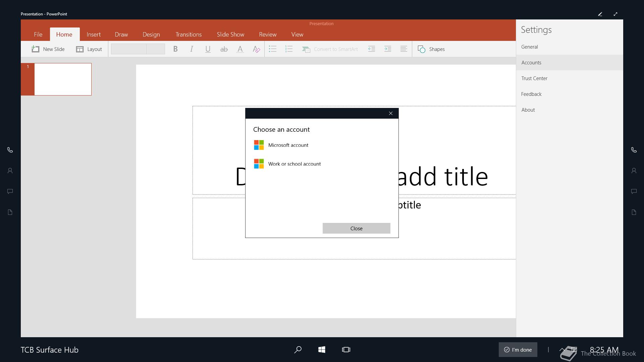Click the pen annotate icon in title bar
The width and height of the screenshot is (644, 362).
600,14
